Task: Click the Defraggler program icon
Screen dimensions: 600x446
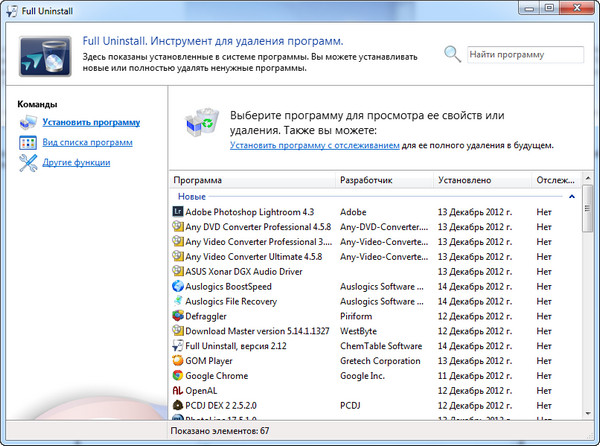Action: 177,316
